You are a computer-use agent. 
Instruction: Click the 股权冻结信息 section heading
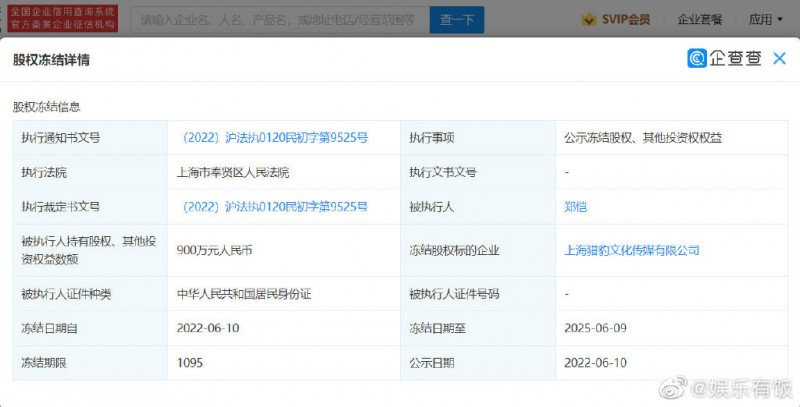46,106
